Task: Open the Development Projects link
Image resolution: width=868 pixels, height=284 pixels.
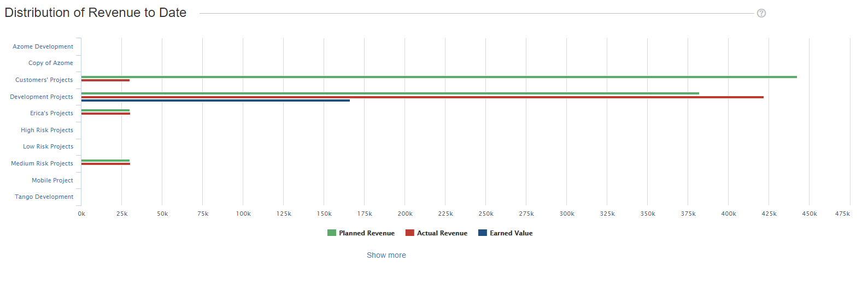Action: 41,97
